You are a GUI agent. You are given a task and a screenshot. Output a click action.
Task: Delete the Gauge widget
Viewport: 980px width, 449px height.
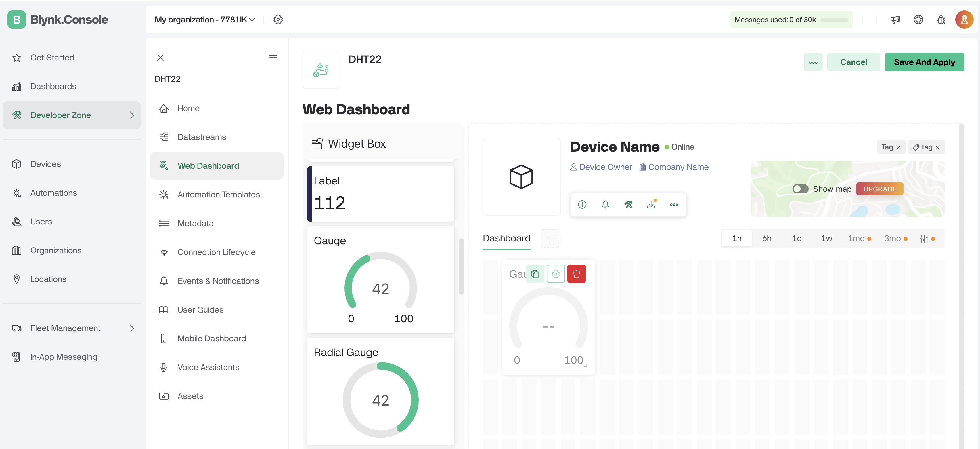576,274
